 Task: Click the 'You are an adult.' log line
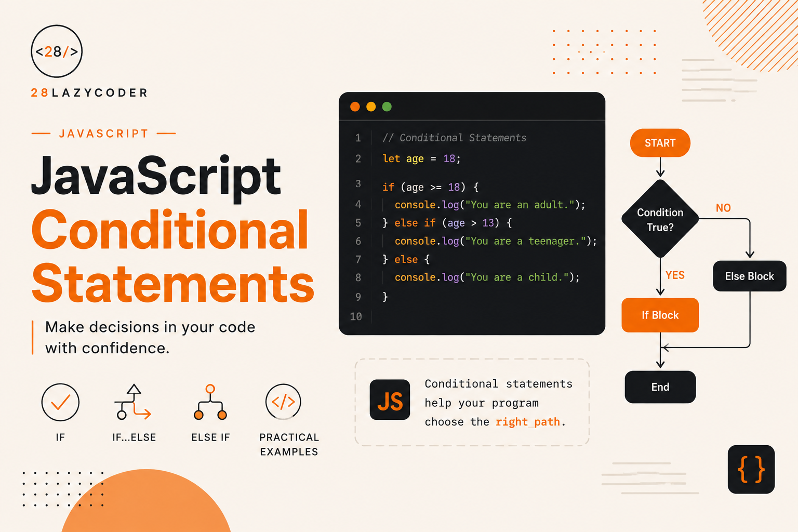tap(490, 205)
